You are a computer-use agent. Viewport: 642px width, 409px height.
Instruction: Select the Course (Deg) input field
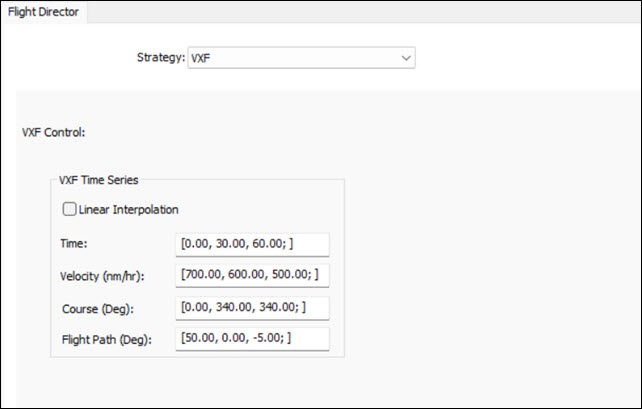click(252, 307)
